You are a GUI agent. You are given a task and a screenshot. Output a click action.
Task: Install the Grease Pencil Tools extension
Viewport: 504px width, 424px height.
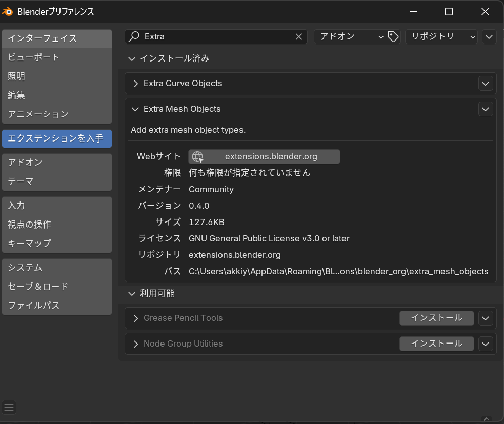[x=436, y=318]
